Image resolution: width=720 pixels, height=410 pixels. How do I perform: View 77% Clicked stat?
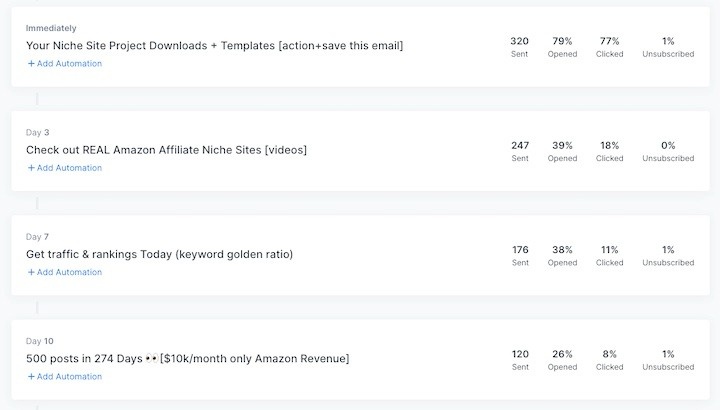609,46
